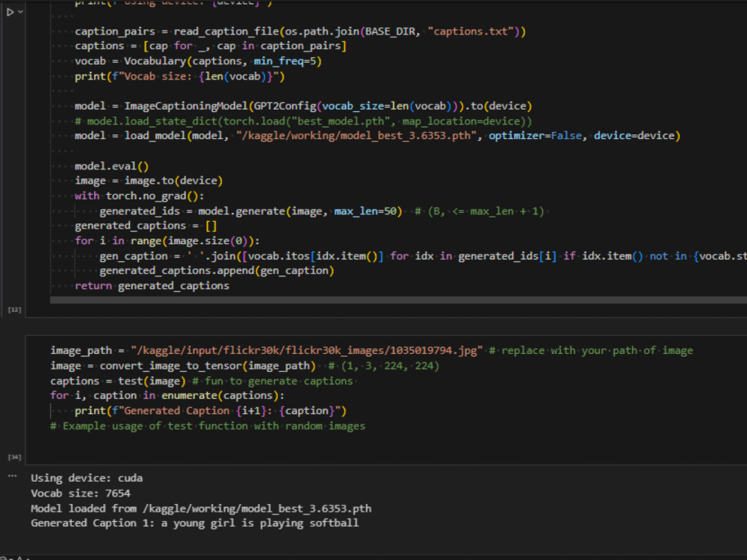747x560 pixels.
Task: Click the print Generated Caption f-string line
Action: (211, 411)
